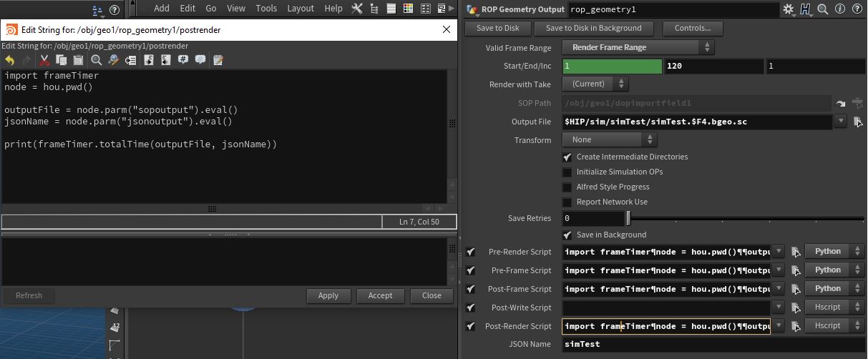Open the Add menu in network editor
The width and height of the screenshot is (868, 359).
point(162,9)
